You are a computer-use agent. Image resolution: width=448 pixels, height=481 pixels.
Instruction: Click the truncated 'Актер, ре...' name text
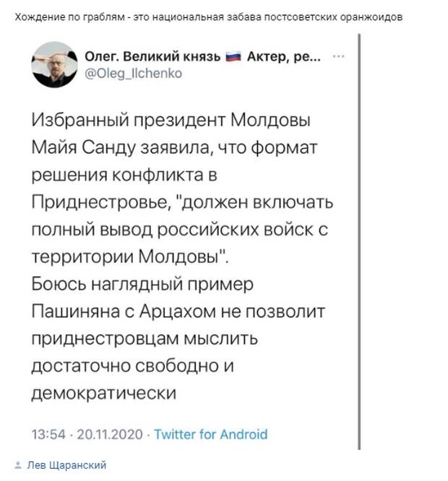(284, 57)
